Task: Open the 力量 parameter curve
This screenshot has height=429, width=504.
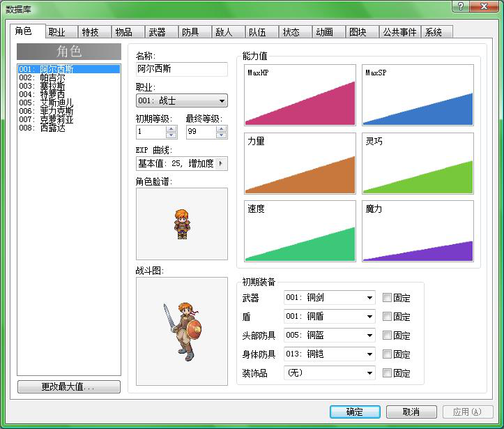Action: pos(300,163)
